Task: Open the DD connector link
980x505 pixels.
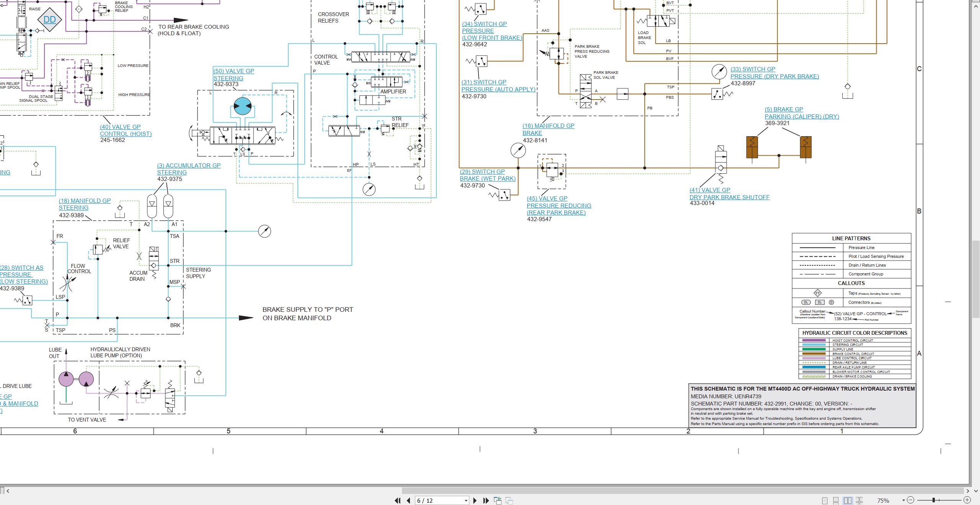Action: point(50,20)
